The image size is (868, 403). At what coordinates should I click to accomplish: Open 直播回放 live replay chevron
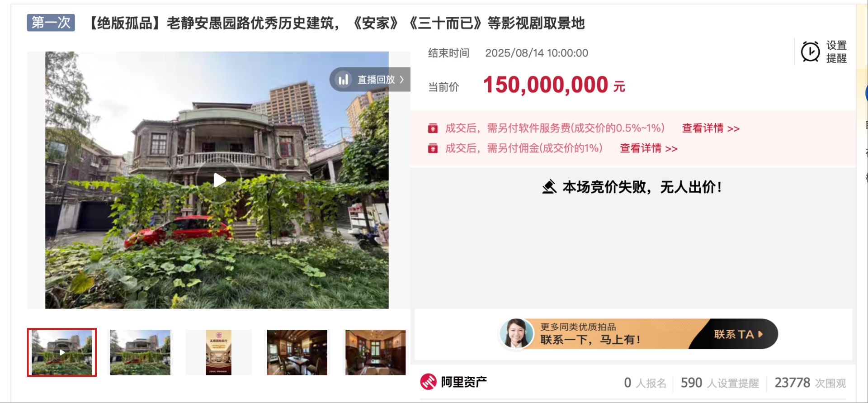(x=401, y=80)
